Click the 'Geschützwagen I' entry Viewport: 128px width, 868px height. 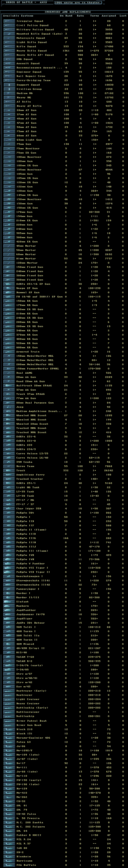(x=30, y=576)
